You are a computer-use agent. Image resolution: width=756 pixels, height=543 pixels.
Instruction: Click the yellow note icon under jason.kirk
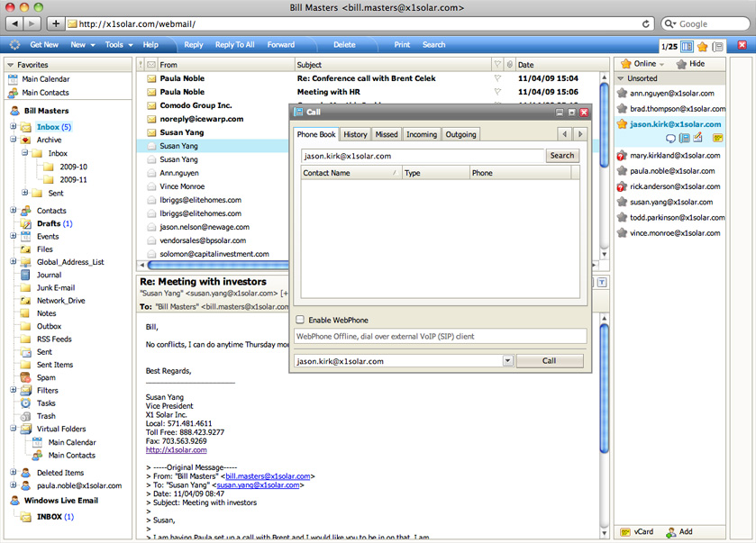tap(718, 138)
